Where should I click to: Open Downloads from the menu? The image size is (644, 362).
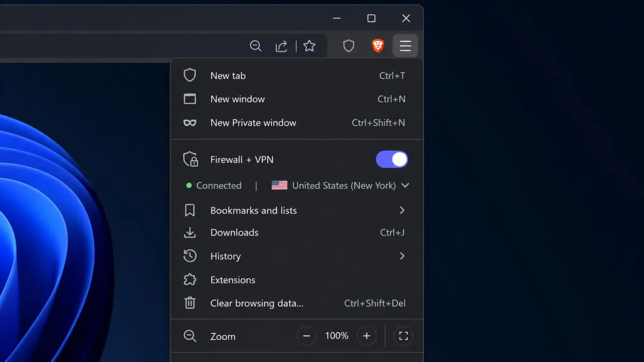click(x=297, y=232)
